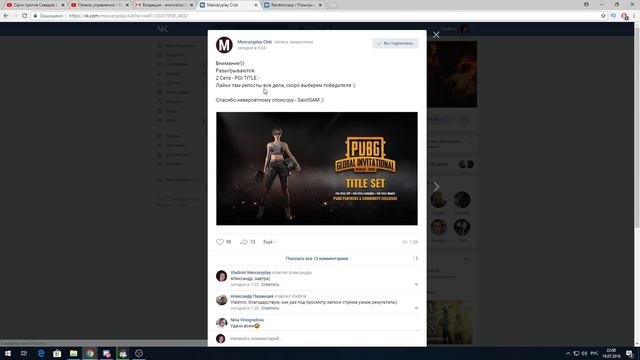Reply to Vladimir Mescaryplay's comment
Viewport: 640px width, 360px height.
coord(270,284)
